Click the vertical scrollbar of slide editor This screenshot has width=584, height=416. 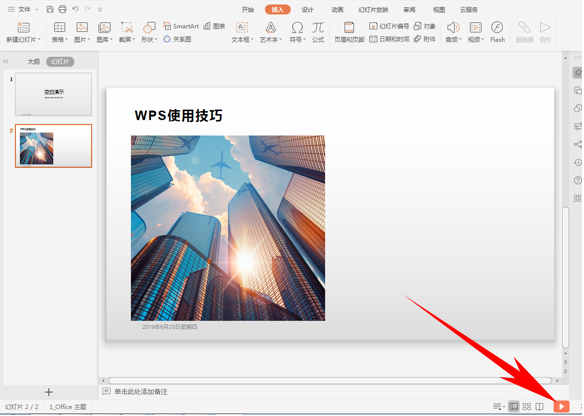click(565, 277)
